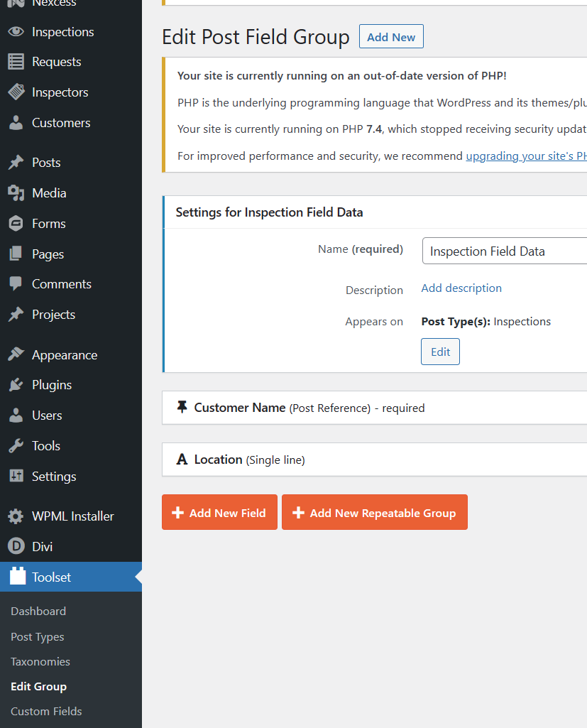This screenshot has width=587, height=728.
Task: Click the Add description link
Action: [x=461, y=288]
